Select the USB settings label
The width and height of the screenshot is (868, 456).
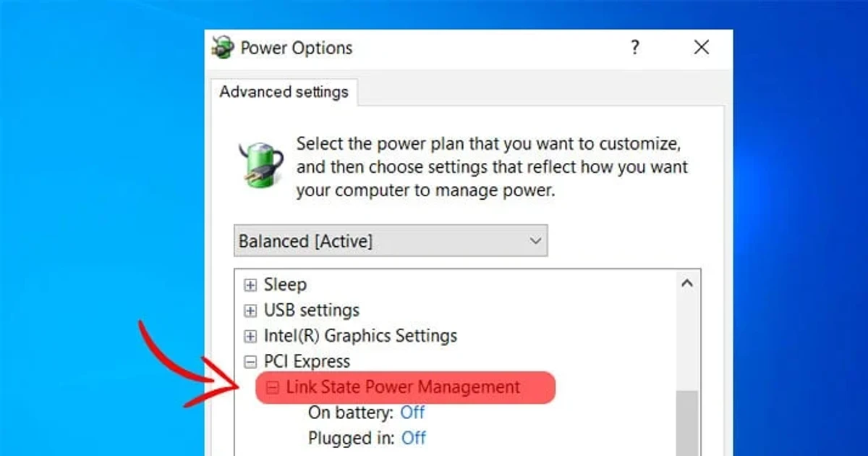tap(311, 311)
